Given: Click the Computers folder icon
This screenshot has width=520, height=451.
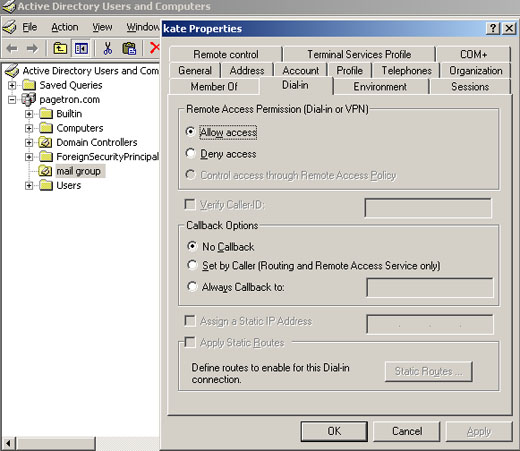Looking at the screenshot, I should (x=46, y=128).
